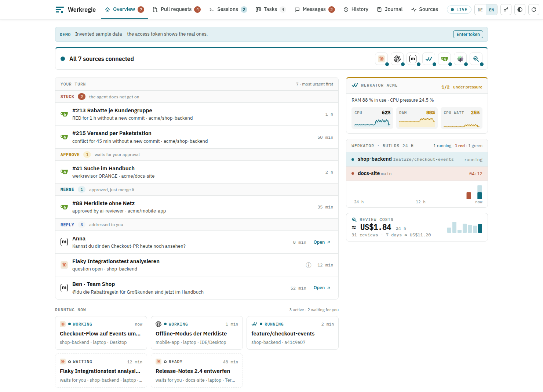Click info icon on Flaky Integrationstest row
This screenshot has height=392, width=543.
pos(309,265)
